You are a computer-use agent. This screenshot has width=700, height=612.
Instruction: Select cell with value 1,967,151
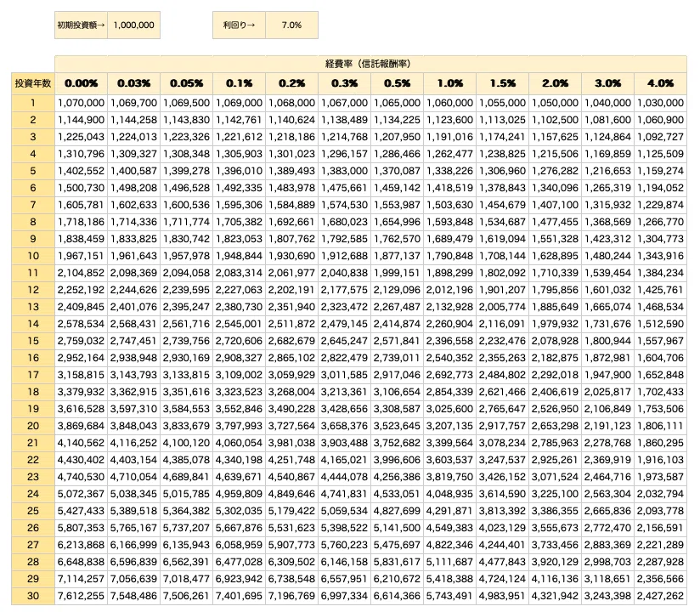coord(81,256)
